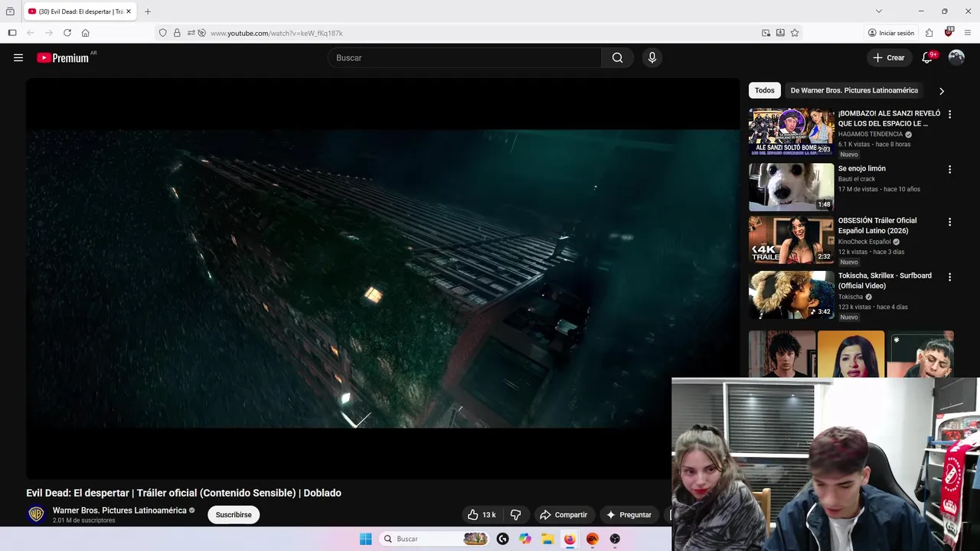Open options for the ALE SANZI video
The width and height of the screenshot is (980, 551).
tap(950, 114)
